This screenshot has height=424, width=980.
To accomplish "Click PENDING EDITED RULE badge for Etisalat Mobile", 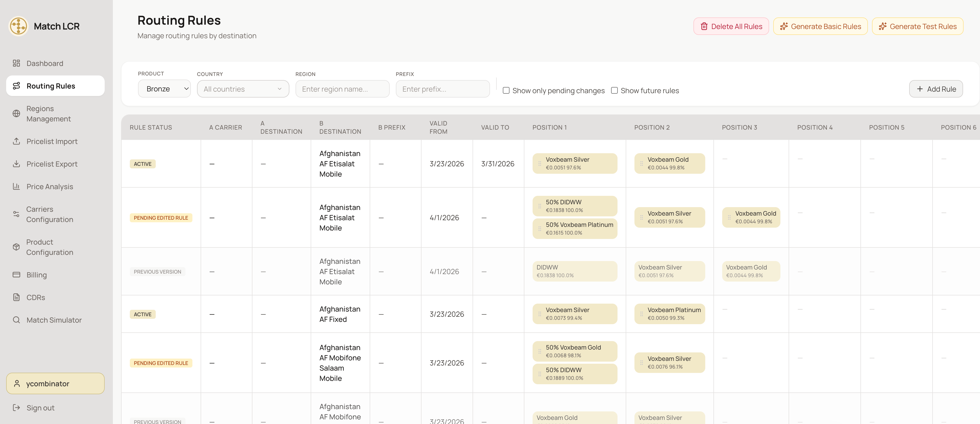I will coord(161,218).
